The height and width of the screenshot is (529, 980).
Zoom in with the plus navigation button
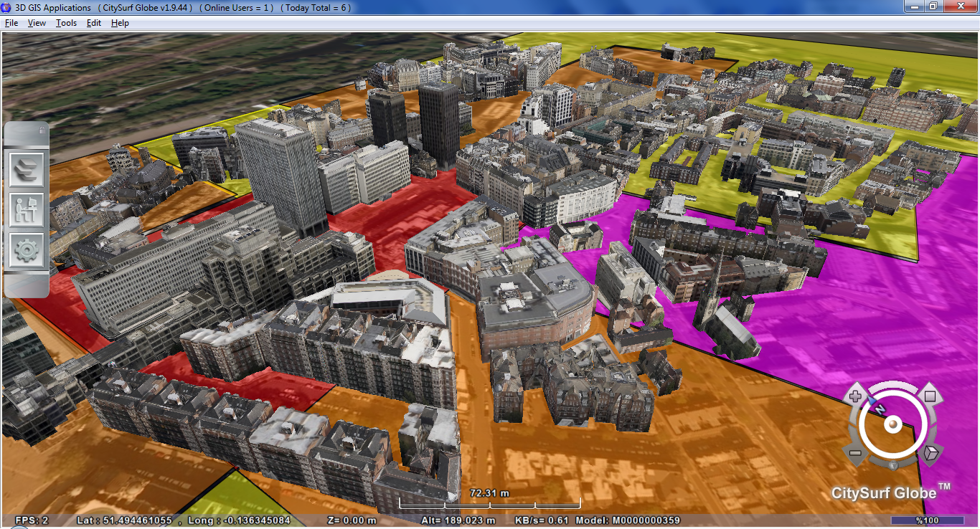coord(855,396)
